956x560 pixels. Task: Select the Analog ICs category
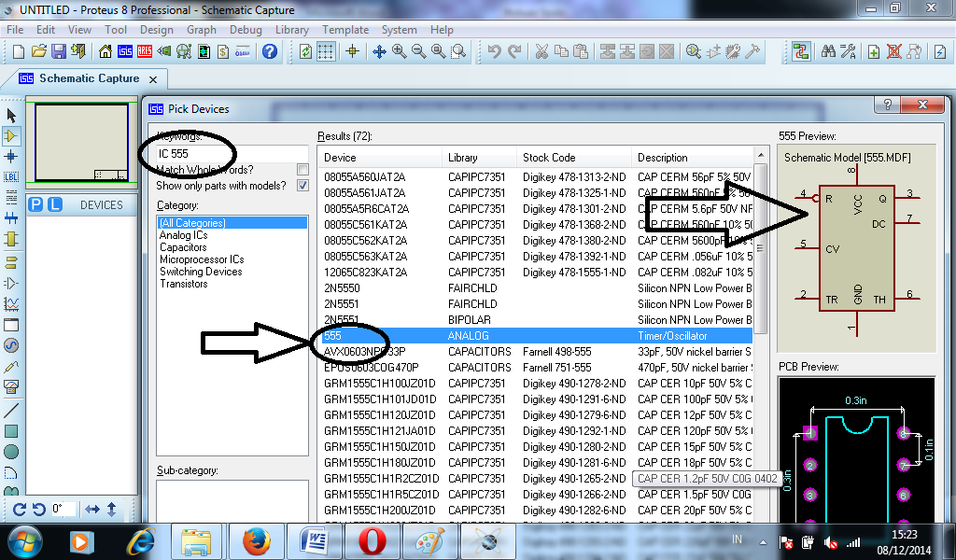pos(184,235)
